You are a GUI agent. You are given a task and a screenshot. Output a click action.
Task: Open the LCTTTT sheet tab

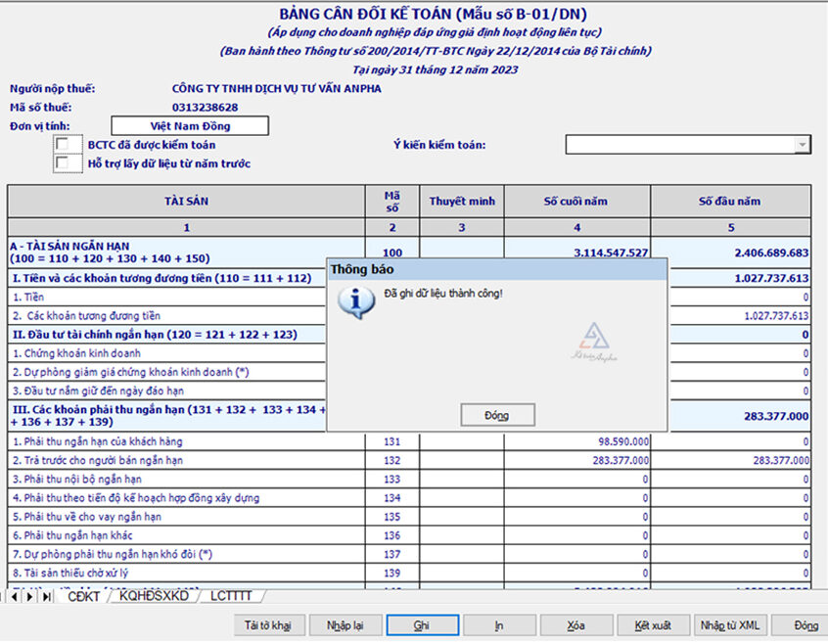click(x=231, y=596)
